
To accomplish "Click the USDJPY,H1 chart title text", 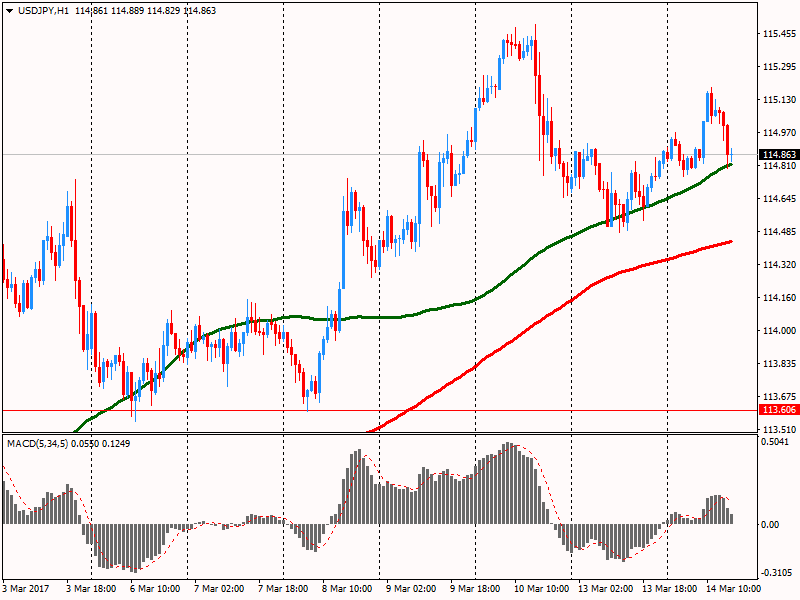I will [x=43, y=11].
